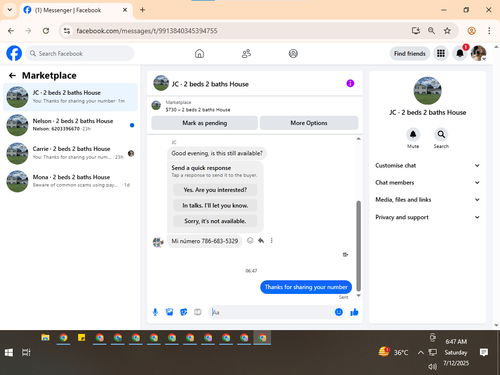
Task: Open Windows Start menu
Action: coord(9,352)
